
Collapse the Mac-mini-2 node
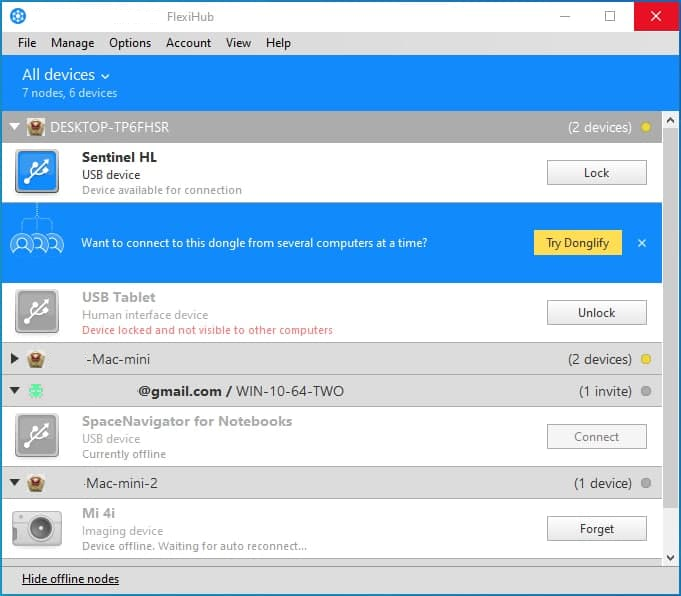coord(14,482)
